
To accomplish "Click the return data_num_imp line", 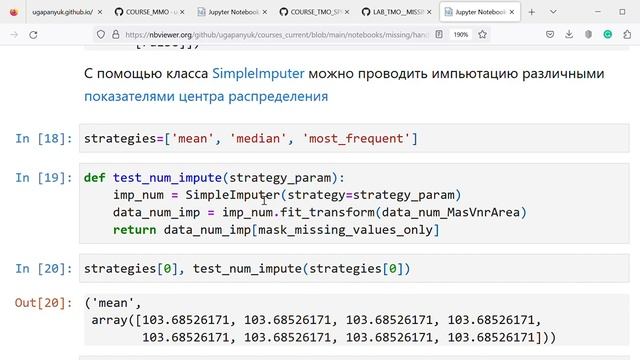I will [276, 230].
